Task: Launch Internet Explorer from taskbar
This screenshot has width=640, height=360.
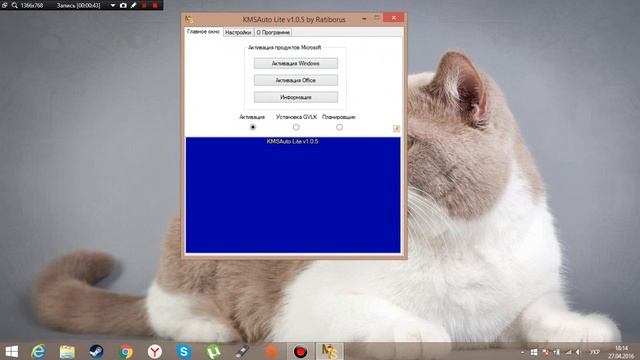Action: (38, 351)
